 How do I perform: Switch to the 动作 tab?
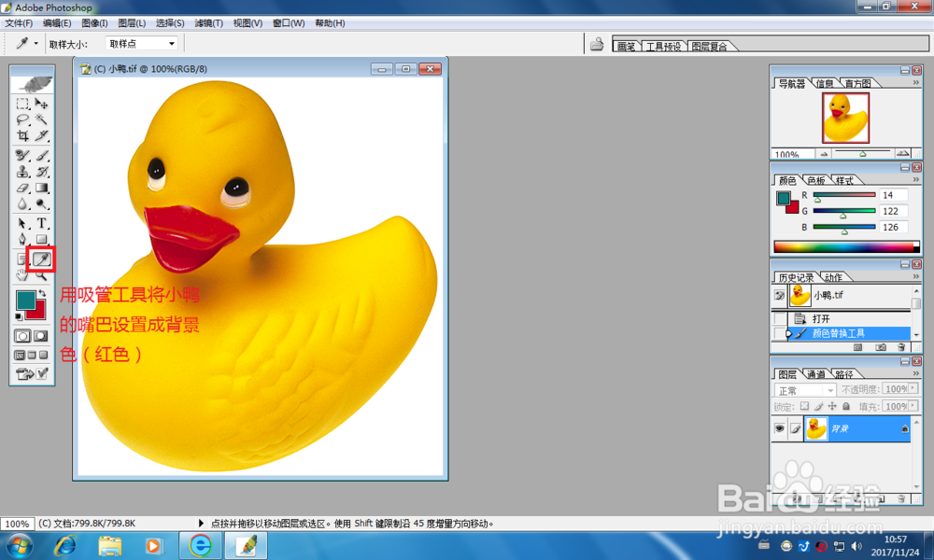833,277
